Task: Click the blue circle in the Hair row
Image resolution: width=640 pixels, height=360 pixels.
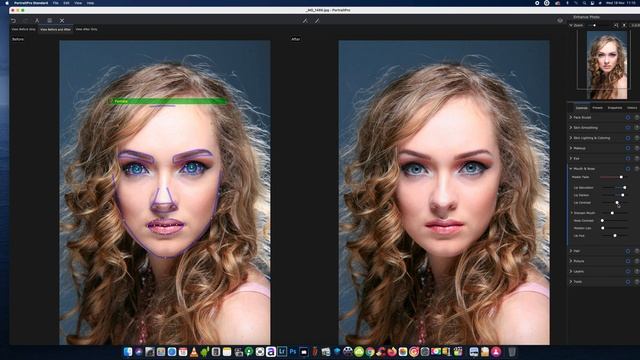Action: point(628,251)
